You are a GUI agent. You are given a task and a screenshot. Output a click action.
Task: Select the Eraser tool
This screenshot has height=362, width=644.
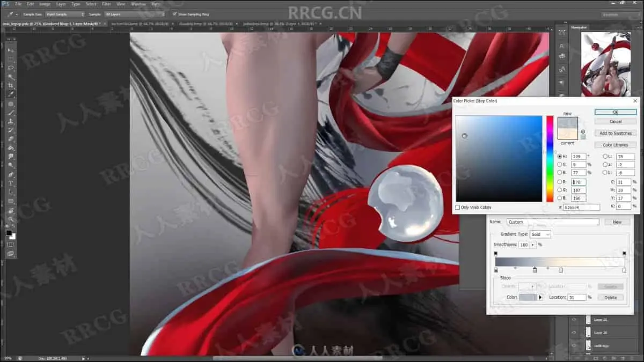[11, 139]
